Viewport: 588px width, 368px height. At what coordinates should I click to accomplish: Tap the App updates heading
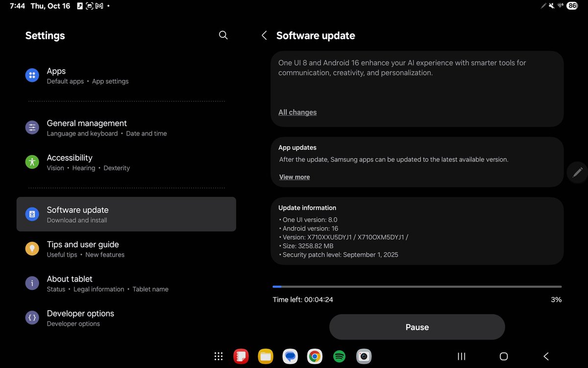coord(297,148)
